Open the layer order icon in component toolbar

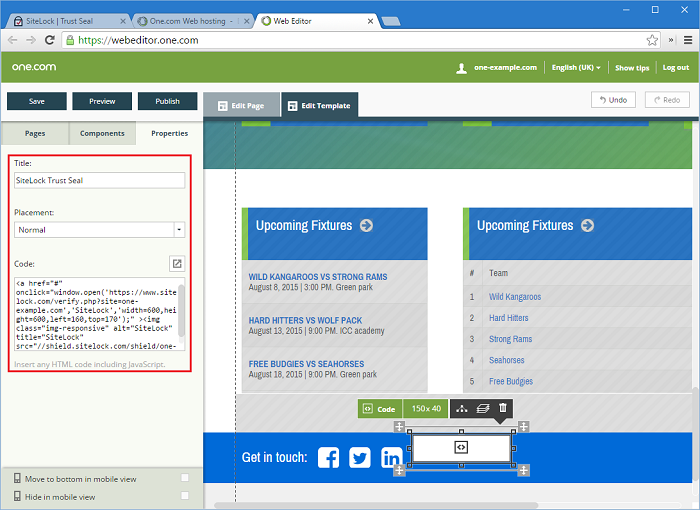click(483, 409)
